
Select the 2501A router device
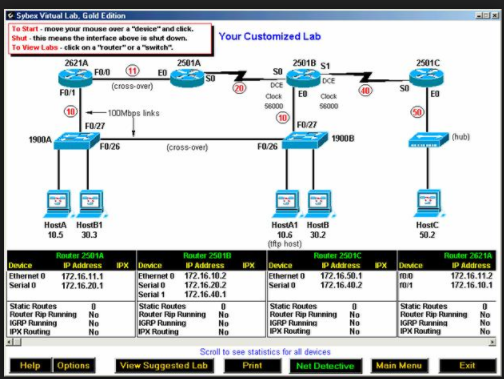(187, 77)
